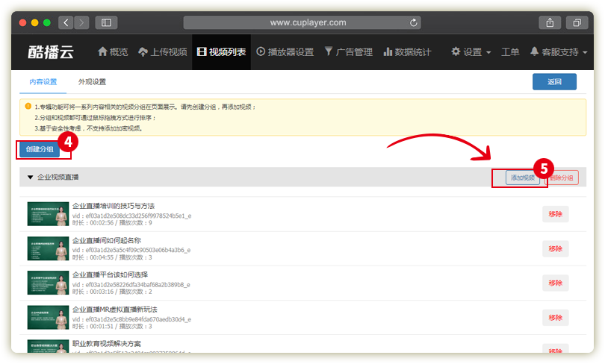
Task: Click the blue 返回 button
Action: click(x=553, y=82)
